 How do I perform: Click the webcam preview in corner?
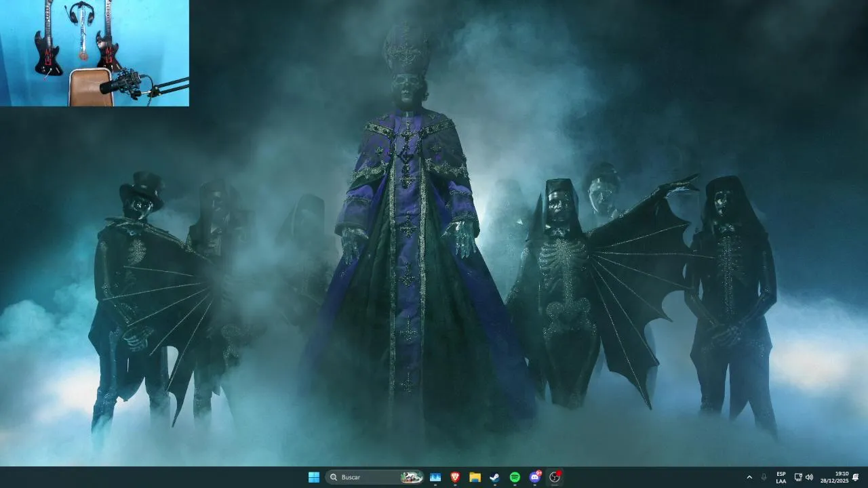[x=94, y=53]
